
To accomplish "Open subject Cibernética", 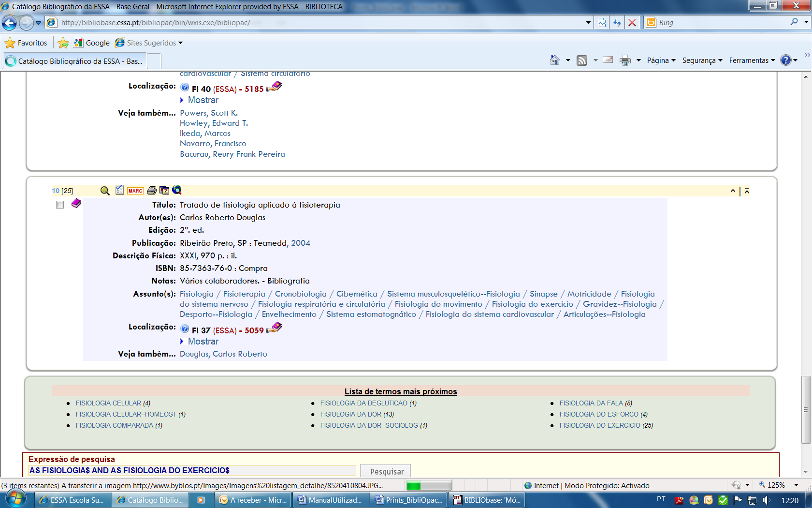I will coord(357,294).
